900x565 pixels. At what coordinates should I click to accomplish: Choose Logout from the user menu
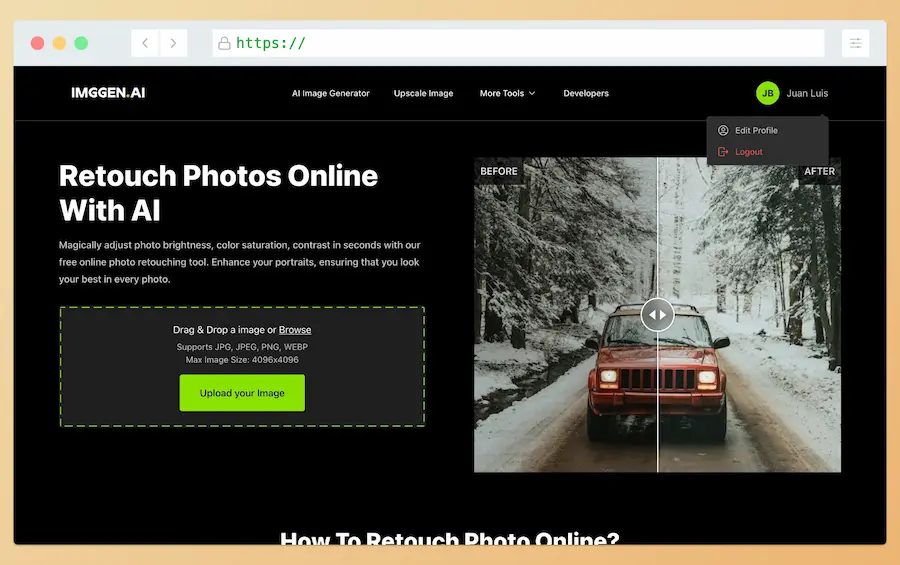749,152
